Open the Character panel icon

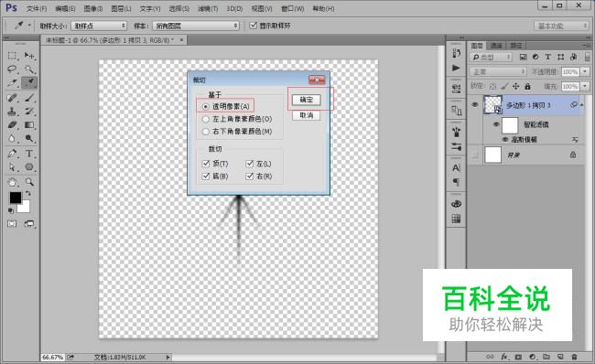click(456, 167)
